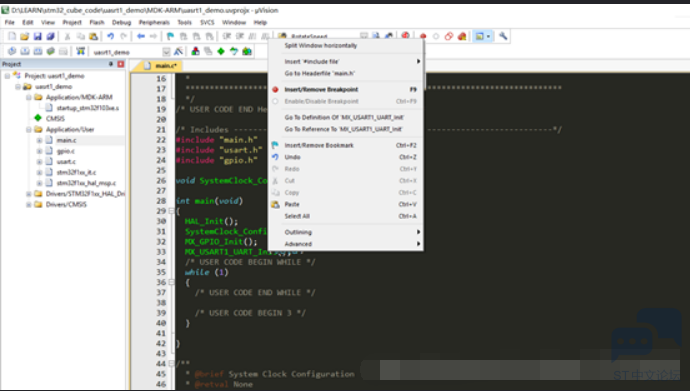
Task: Download code to flash with LOAD icon
Action: pyautogui.click(x=81, y=52)
